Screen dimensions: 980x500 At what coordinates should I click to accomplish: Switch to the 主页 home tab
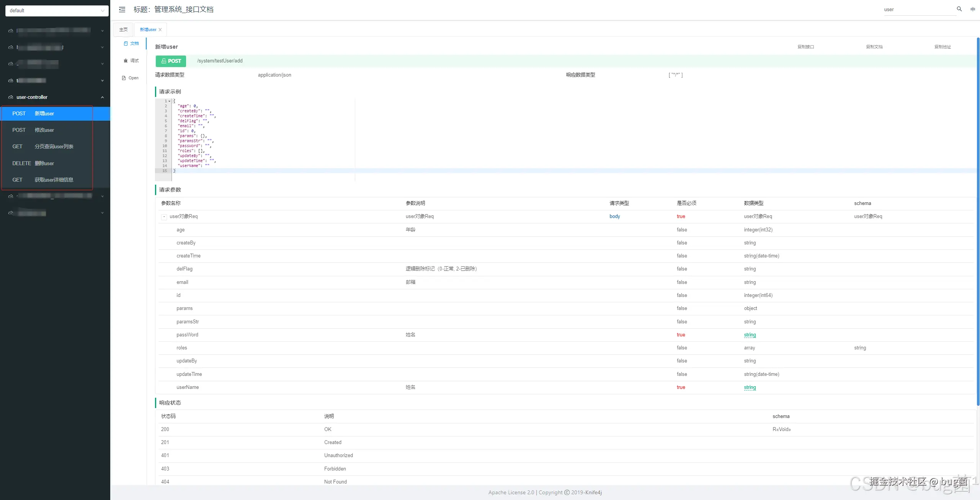pos(123,30)
